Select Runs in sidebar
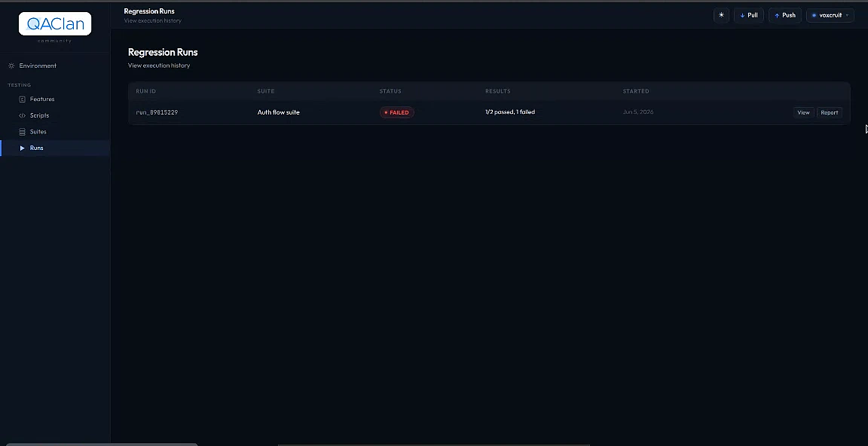The width and height of the screenshot is (868, 446). pyautogui.click(x=55, y=148)
